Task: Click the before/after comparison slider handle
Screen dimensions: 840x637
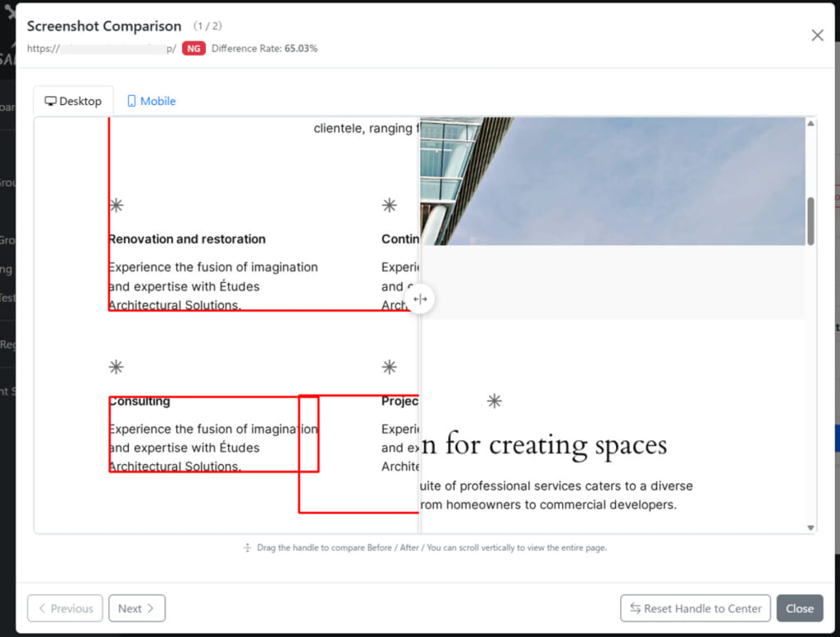Action: (x=420, y=299)
